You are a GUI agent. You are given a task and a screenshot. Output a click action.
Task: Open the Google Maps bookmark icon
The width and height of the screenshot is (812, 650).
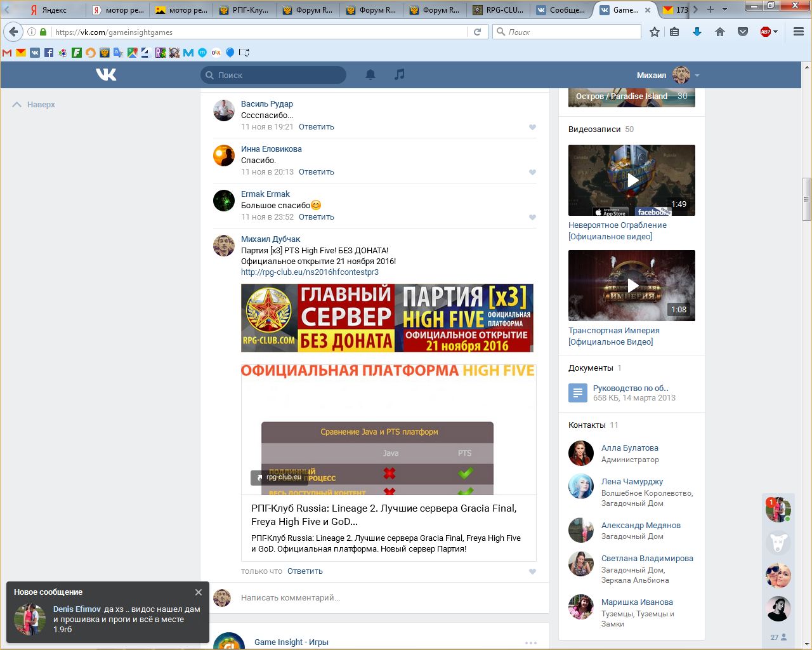(133, 53)
